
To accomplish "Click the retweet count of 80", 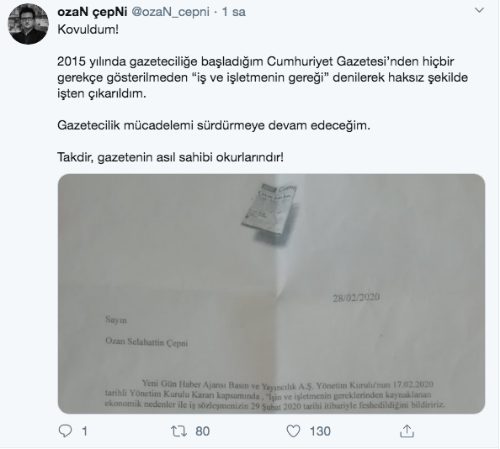I will tap(202, 431).
